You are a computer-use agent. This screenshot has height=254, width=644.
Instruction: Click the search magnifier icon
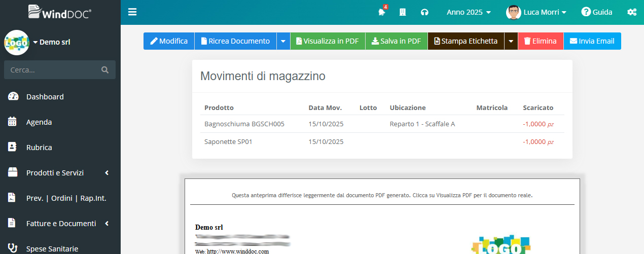pos(105,70)
